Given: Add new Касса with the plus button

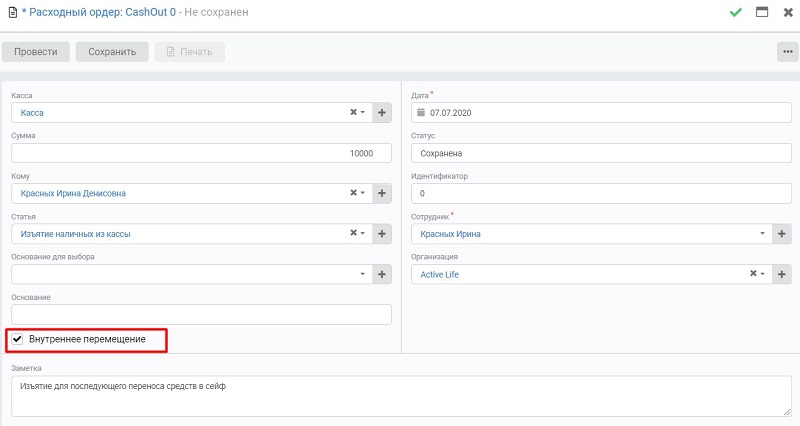Looking at the screenshot, I should pyautogui.click(x=382, y=113).
